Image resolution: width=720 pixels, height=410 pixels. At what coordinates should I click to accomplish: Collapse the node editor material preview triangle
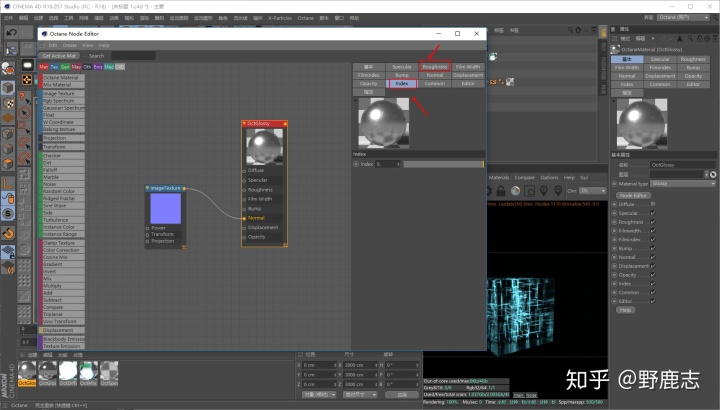point(355,100)
